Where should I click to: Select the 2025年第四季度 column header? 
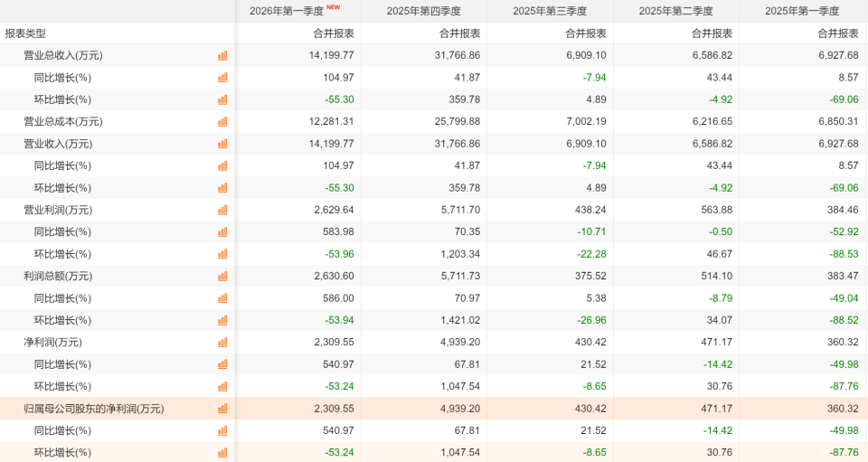423,11
